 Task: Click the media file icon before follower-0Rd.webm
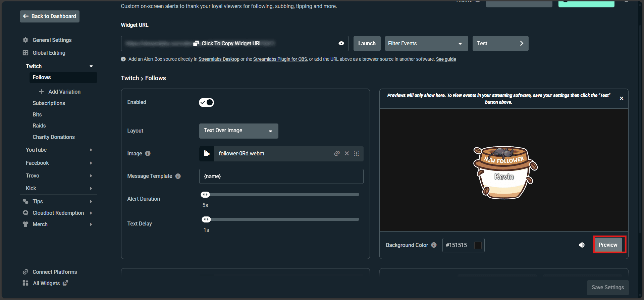[x=207, y=153]
